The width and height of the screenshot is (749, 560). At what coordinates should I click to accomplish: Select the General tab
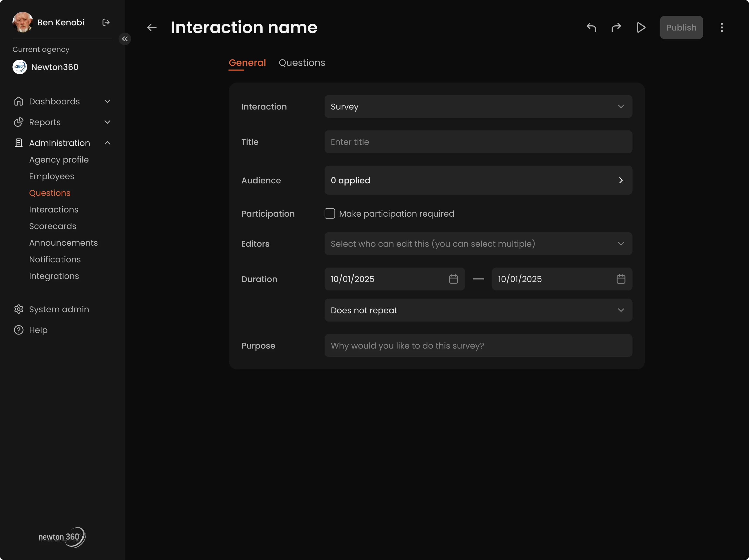pyautogui.click(x=247, y=63)
